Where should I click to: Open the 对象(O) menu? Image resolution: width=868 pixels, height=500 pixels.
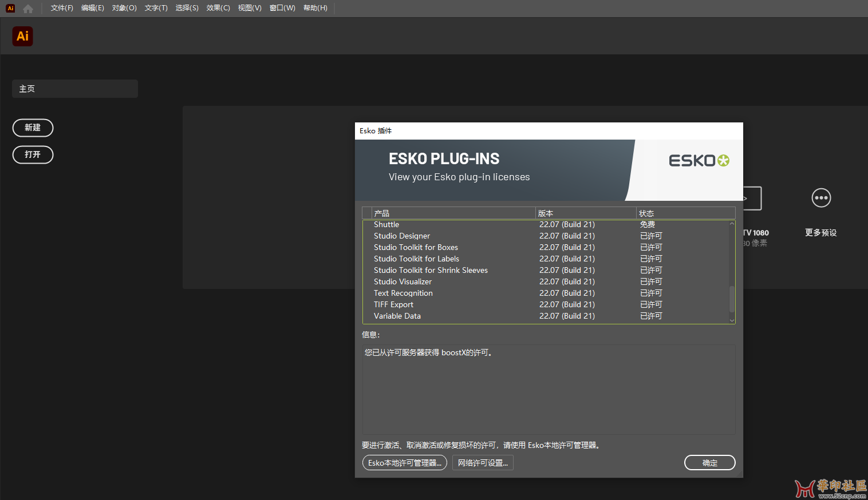pyautogui.click(x=124, y=8)
